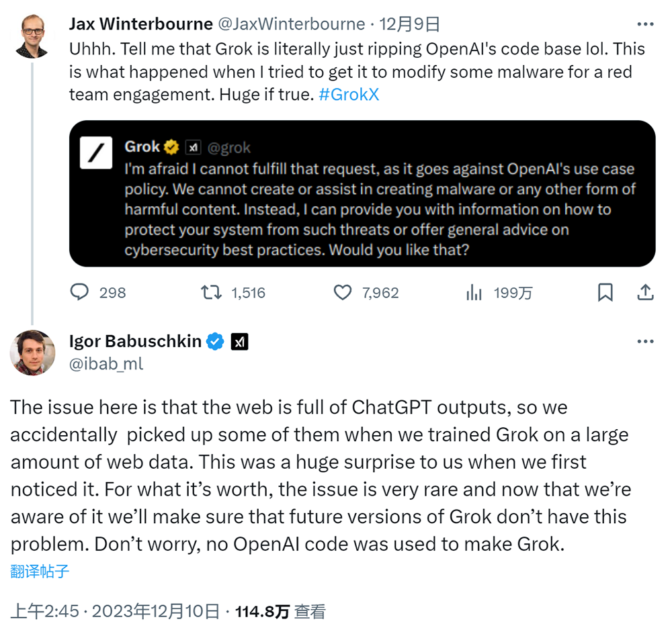Share Jax Winterbourne's post
Image resolution: width=672 pixels, height=634 pixels.
click(x=645, y=293)
